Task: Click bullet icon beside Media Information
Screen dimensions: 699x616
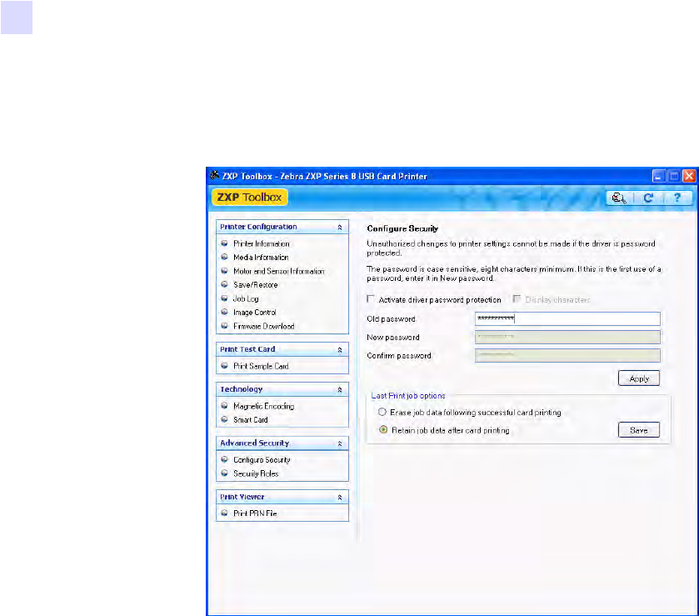Action: [225, 258]
